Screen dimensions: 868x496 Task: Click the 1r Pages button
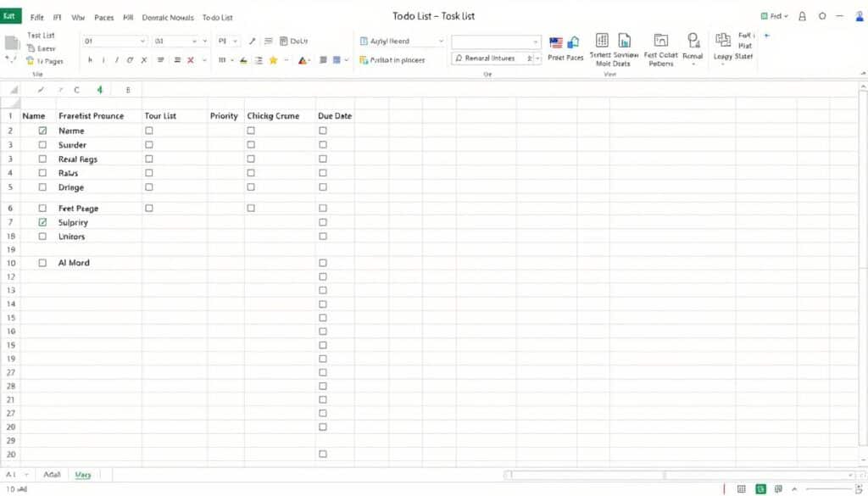pos(45,61)
